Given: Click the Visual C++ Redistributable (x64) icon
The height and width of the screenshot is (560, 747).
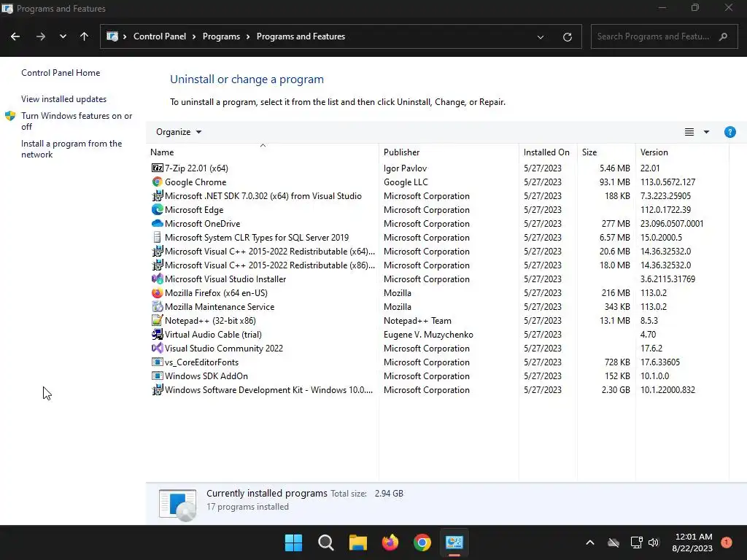Looking at the screenshot, I should pos(158,251).
